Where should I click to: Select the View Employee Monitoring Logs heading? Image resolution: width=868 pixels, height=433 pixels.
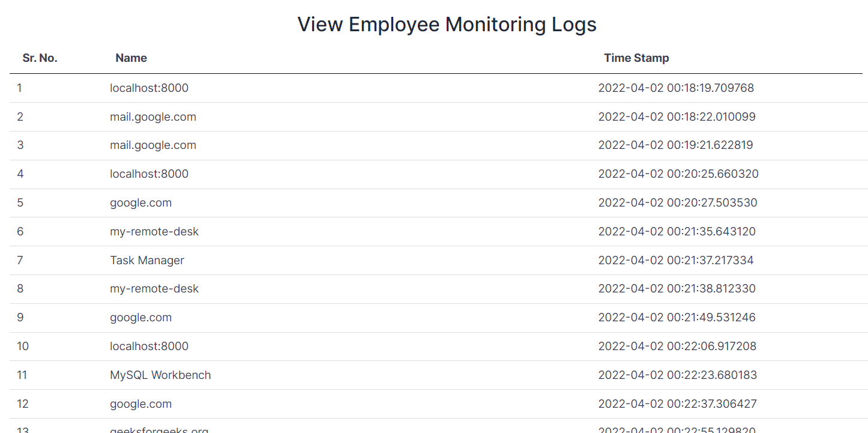[x=447, y=25]
